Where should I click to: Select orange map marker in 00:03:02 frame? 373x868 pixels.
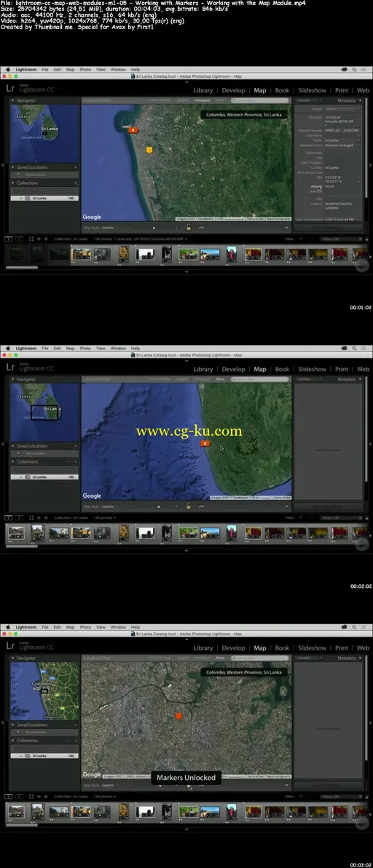tap(178, 716)
